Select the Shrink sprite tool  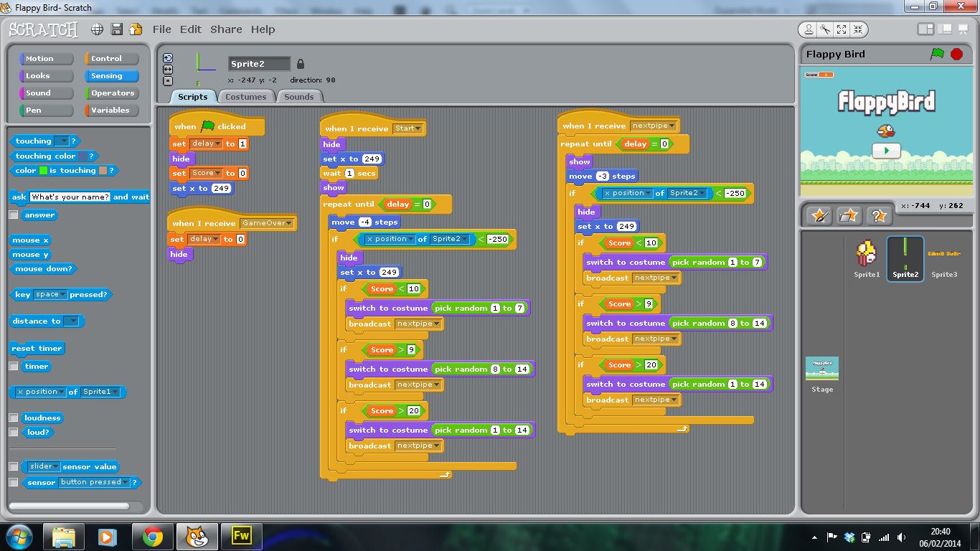pyautogui.click(x=858, y=29)
